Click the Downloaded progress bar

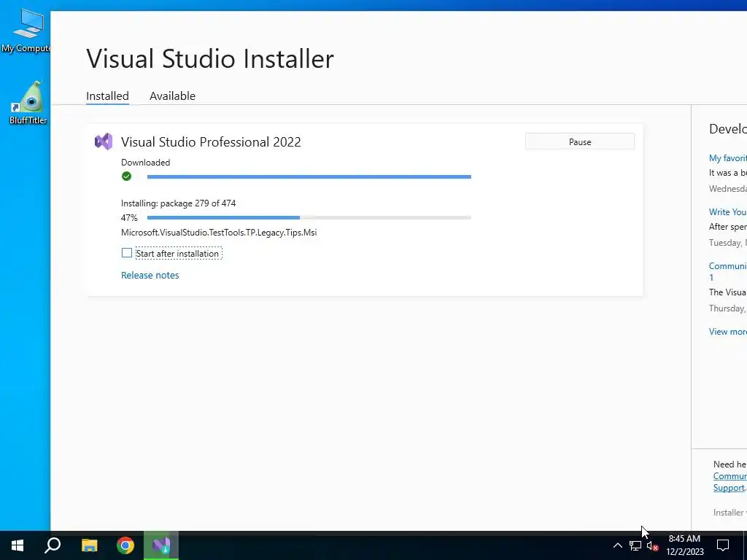[x=309, y=176]
